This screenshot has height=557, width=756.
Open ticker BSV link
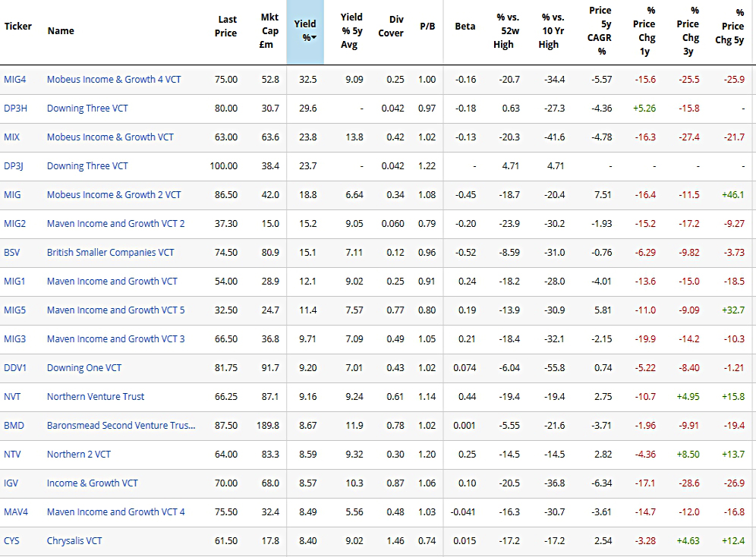coord(11,253)
